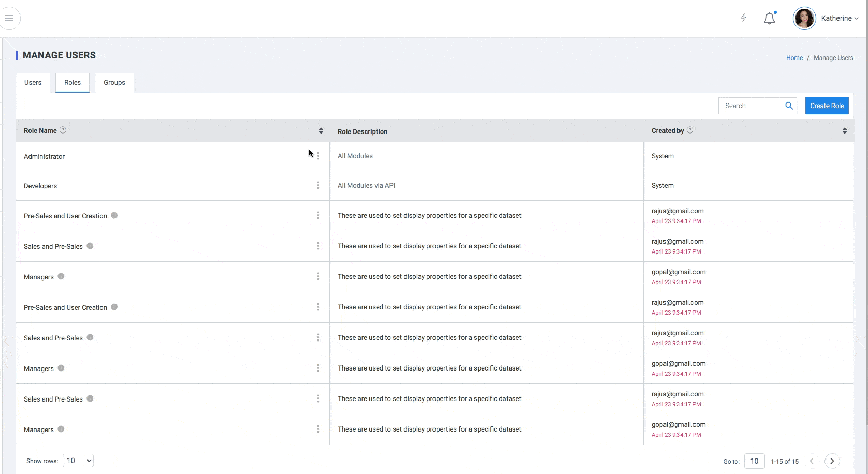Sort by the Role Name column arrows
This screenshot has height=474, width=868.
click(x=321, y=131)
